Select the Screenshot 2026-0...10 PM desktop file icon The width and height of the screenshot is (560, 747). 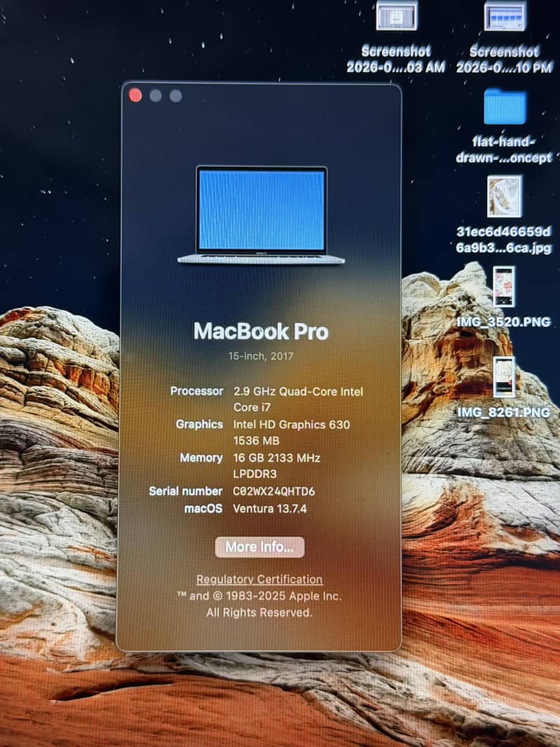505,15
